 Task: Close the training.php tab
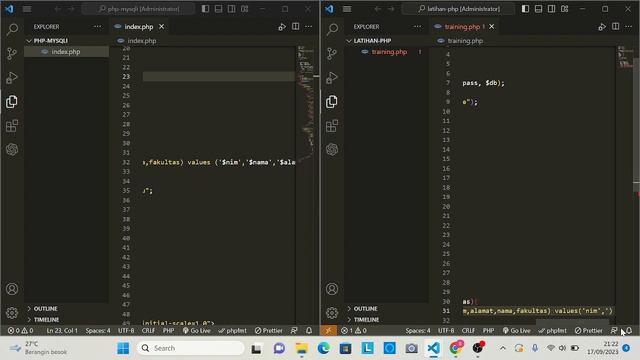pos(492,27)
